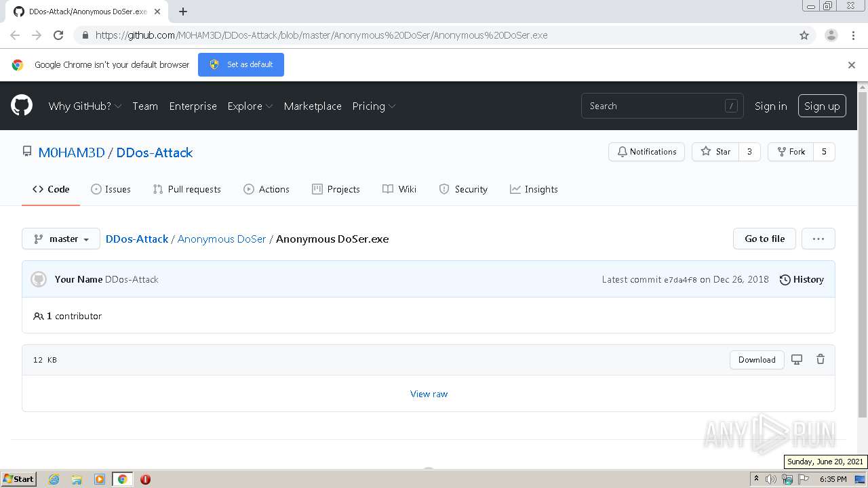Open DDos-Attack breadcrumb link
The height and width of the screenshot is (488, 868).
tap(137, 239)
